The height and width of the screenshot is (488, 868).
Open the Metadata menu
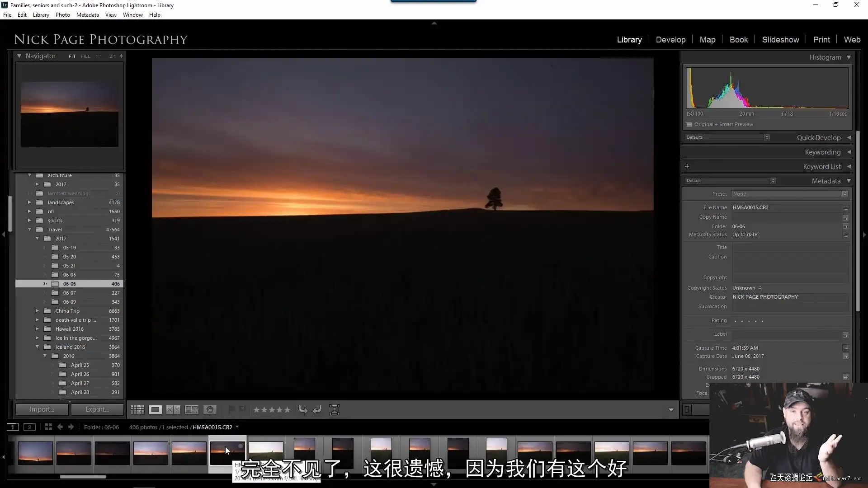tap(87, 15)
